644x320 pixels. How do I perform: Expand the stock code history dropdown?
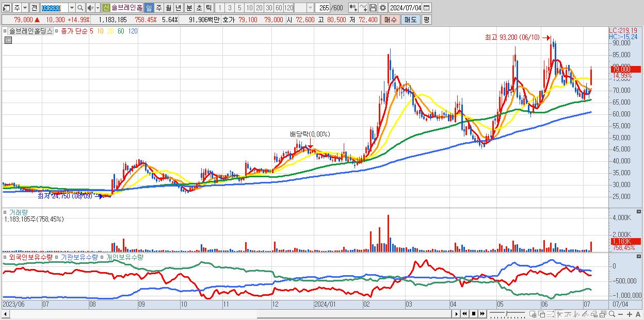72,8
